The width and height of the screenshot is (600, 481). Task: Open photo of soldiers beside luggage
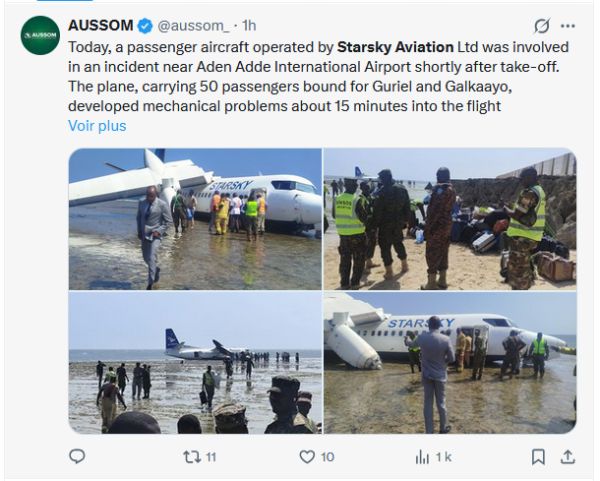[450, 219]
